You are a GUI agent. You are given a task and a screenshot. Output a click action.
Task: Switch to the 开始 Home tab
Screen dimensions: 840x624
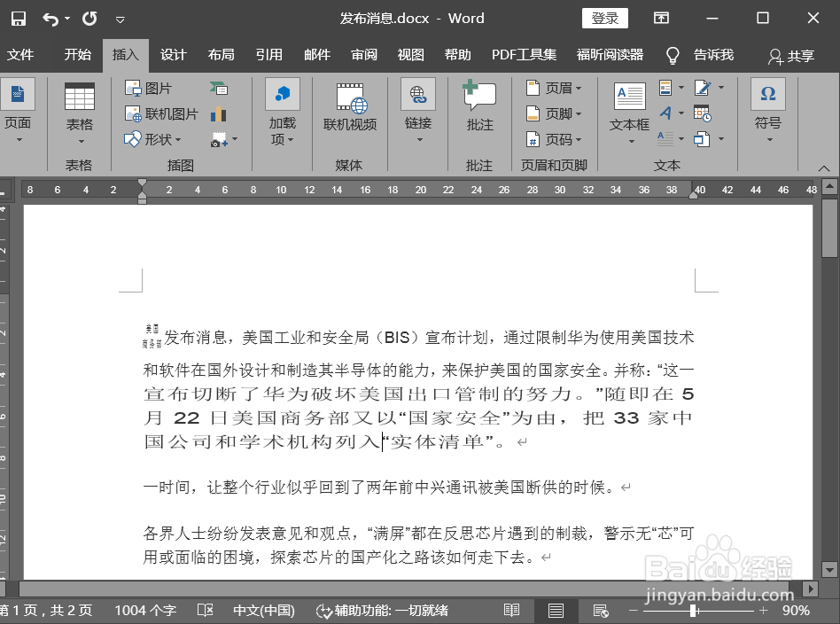78,55
